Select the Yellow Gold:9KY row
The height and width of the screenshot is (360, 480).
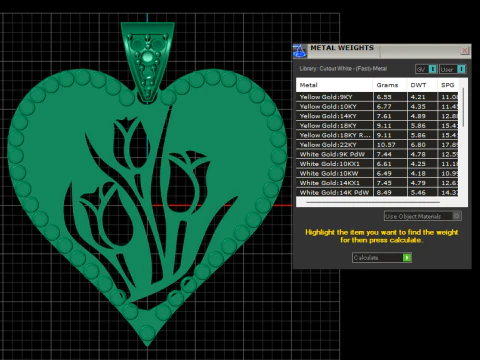point(377,97)
